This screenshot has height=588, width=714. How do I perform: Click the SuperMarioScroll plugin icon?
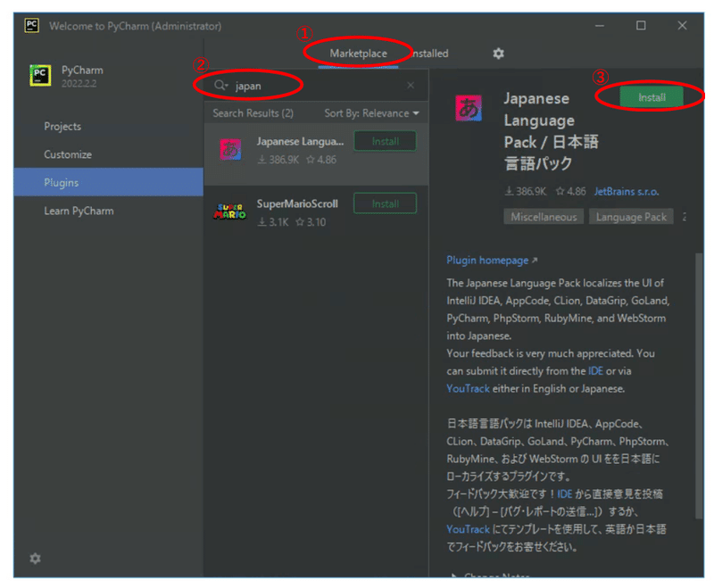229,211
